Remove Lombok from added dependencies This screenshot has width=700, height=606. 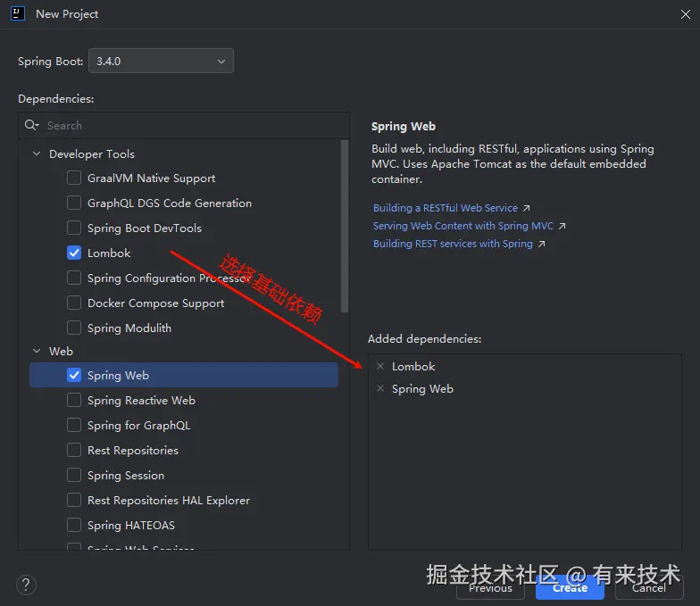point(380,366)
